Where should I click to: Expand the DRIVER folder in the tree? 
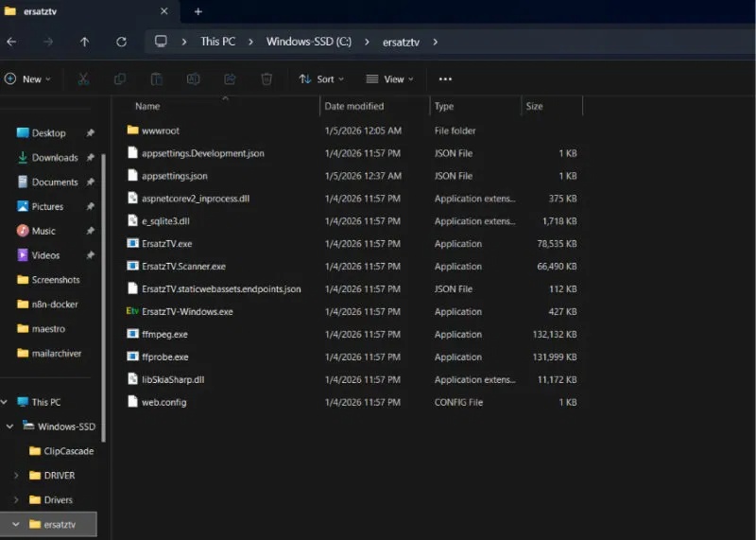tap(16, 476)
